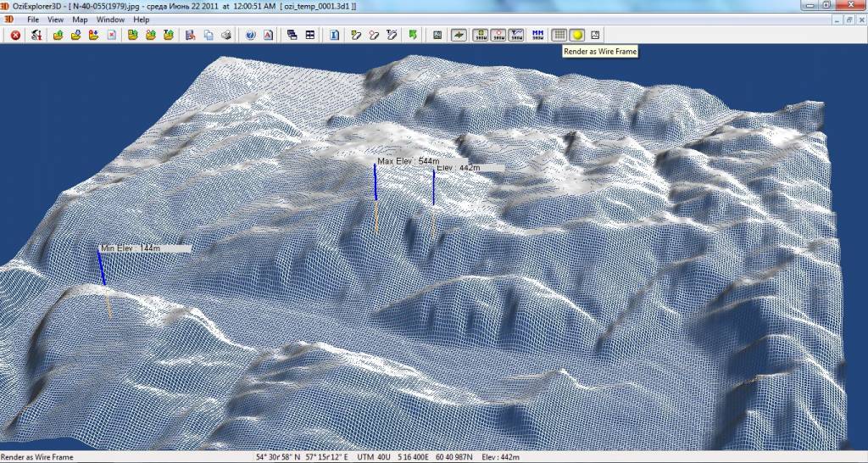Toggle the yellow sphere lighting button
This screenshot has height=463, width=868.
click(576, 35)
